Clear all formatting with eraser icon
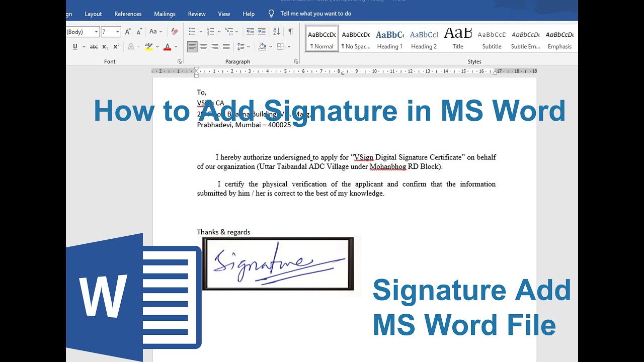The image size is (644, 362). (174, 32)
